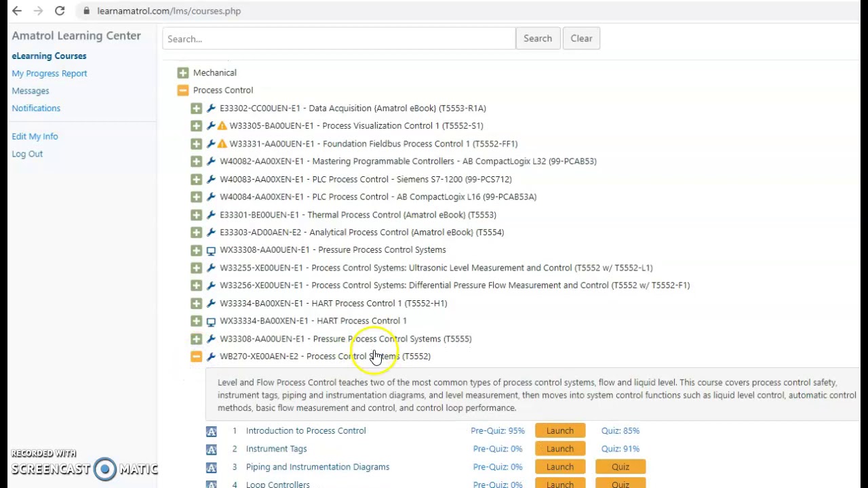Screen dimensions: 868x488
Task: Open Loop Controllers lesson link
Action: [x=277, y=484]
